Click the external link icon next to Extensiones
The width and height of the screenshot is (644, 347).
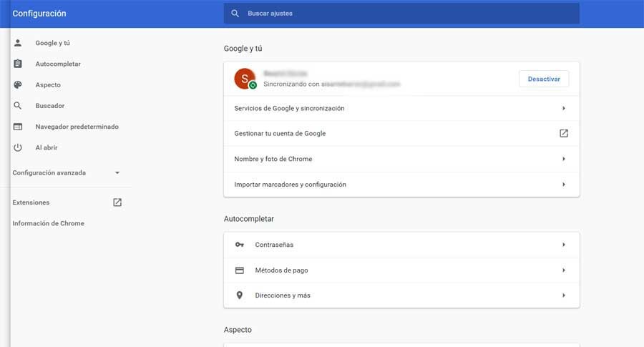click(117, 202)
